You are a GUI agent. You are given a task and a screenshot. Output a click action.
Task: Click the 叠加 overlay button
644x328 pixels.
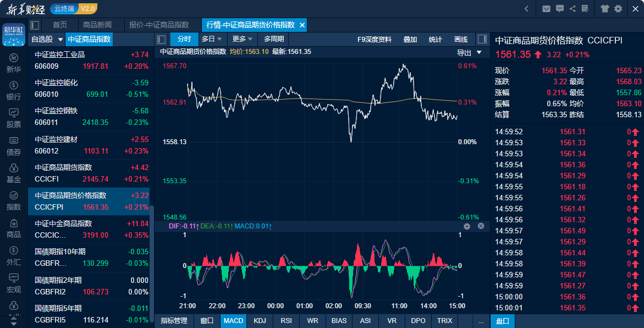[410, 40]
